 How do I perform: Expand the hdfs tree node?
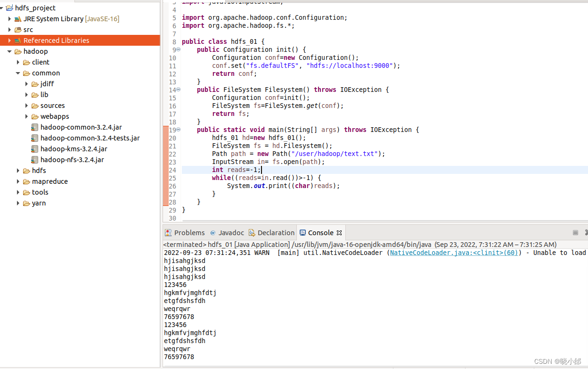18,170
